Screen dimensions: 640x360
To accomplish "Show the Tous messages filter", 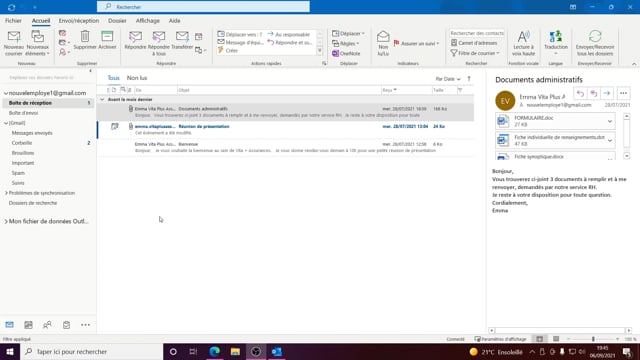I will pyautogui.click(x=113, y=78).
